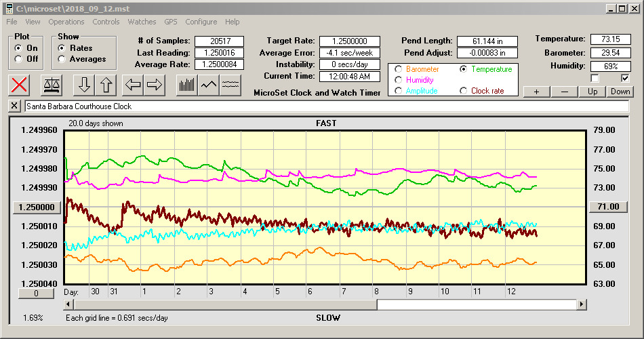Click the 'Each grid line = 0.691 secs/day' text
This screenshot has width=644, height=339.
(x=117, y=317)
